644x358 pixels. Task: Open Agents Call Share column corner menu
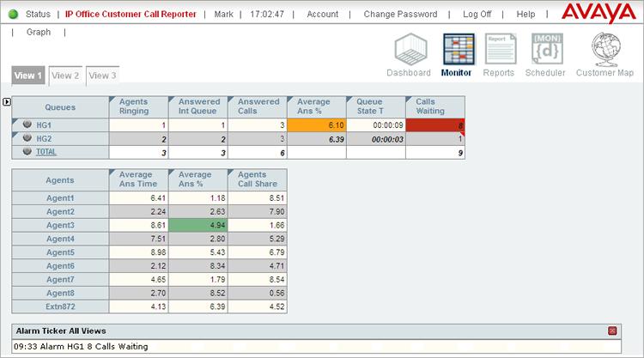click(231, 173)
